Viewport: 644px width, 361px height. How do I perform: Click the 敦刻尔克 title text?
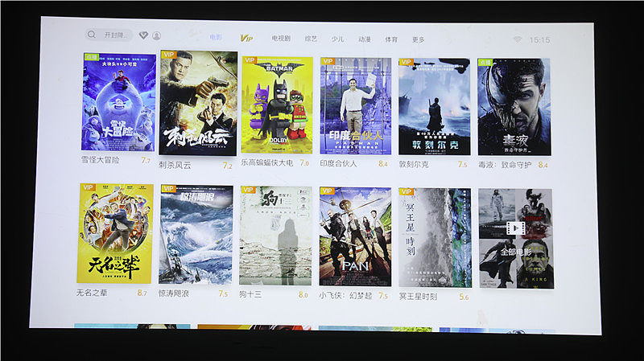click(x=414, y=165)
